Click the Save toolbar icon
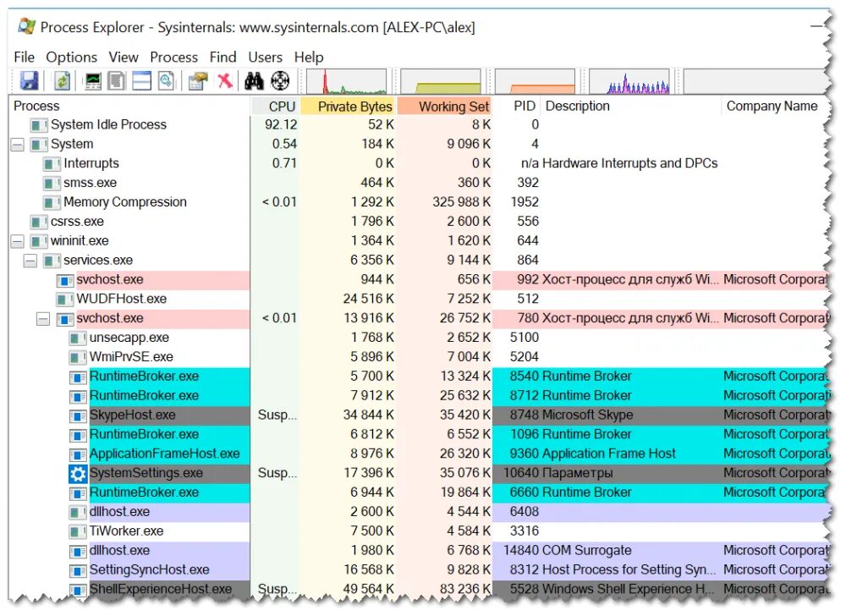 [29, 81]
